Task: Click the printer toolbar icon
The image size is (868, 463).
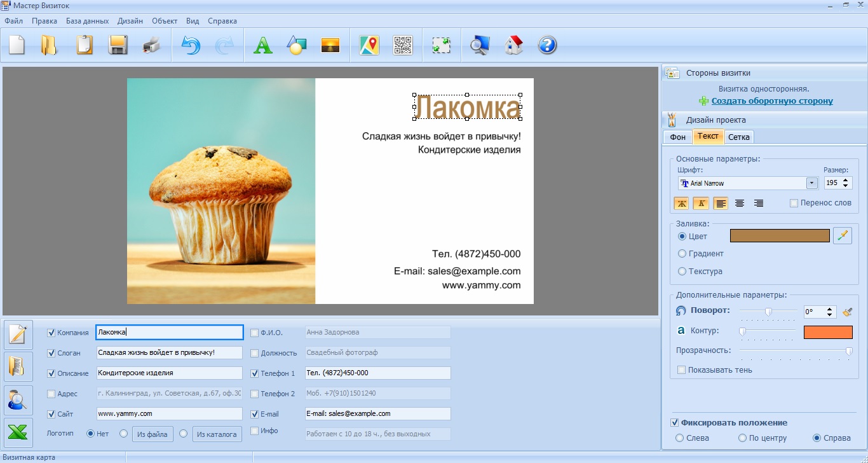Action: click(152, 45)
